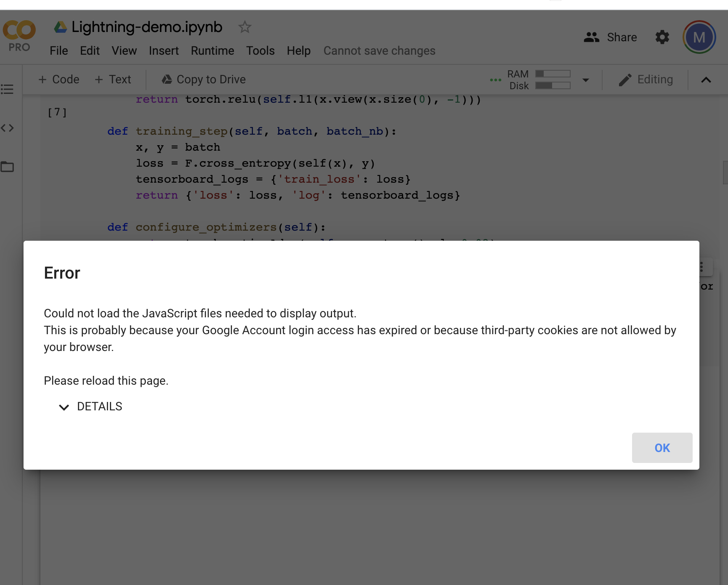Check the RAM usage bar

point(553,74)
